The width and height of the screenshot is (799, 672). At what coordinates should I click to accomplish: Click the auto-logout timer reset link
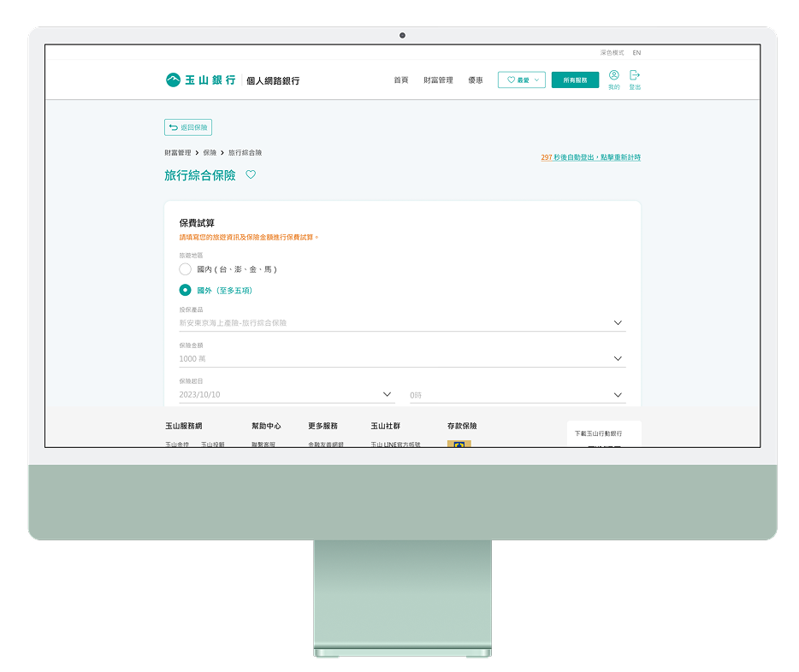[590, 157]
